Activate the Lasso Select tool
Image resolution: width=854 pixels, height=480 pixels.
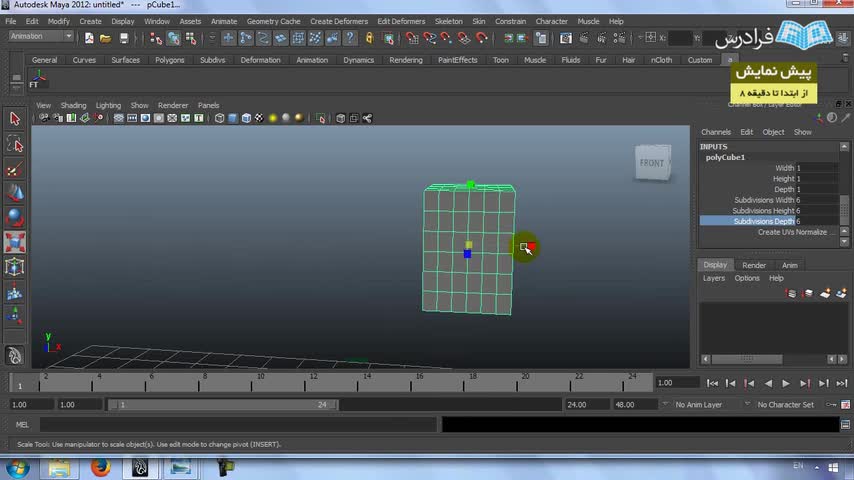point(15,144)
